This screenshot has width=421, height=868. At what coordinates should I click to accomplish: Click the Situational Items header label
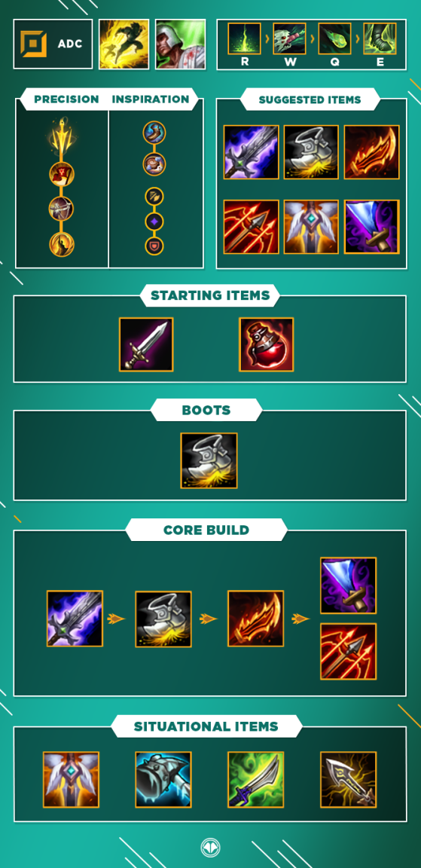[206, 726]
